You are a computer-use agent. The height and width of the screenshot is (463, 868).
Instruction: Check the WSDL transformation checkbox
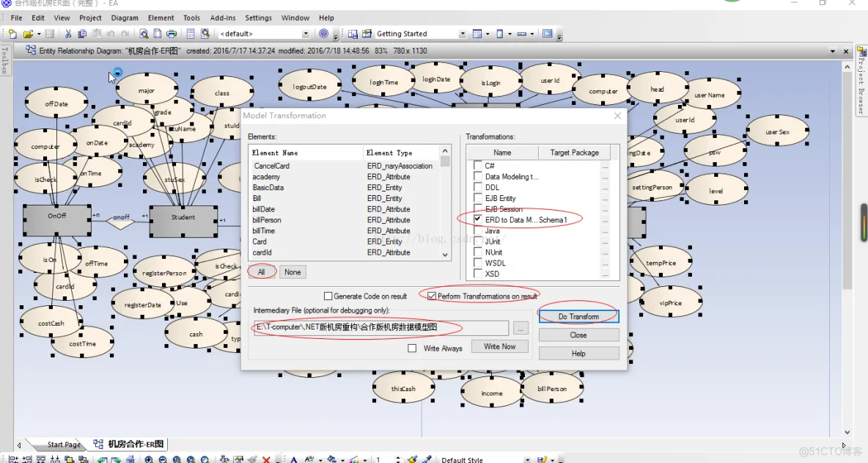point(478,263)
